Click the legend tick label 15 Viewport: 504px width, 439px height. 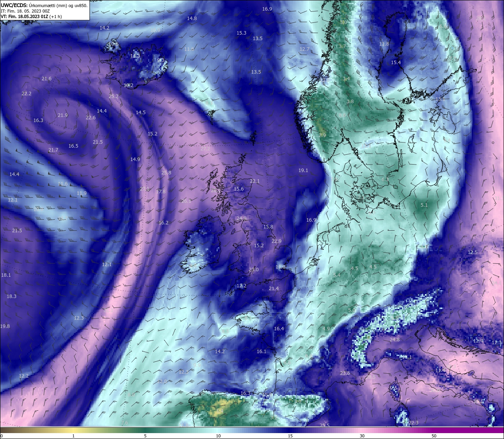point(290,436)
